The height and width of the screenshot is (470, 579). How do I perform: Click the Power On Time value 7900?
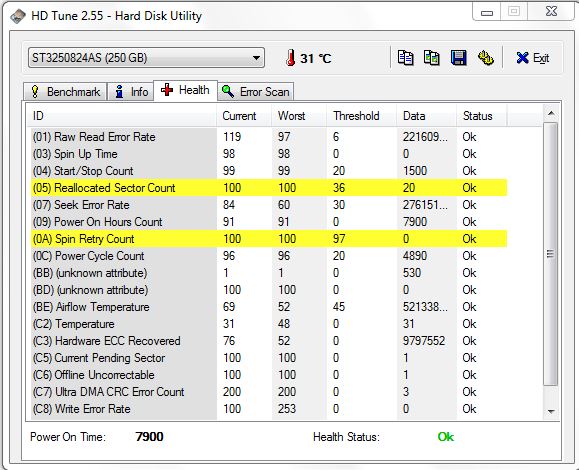[x=149, y=437]
